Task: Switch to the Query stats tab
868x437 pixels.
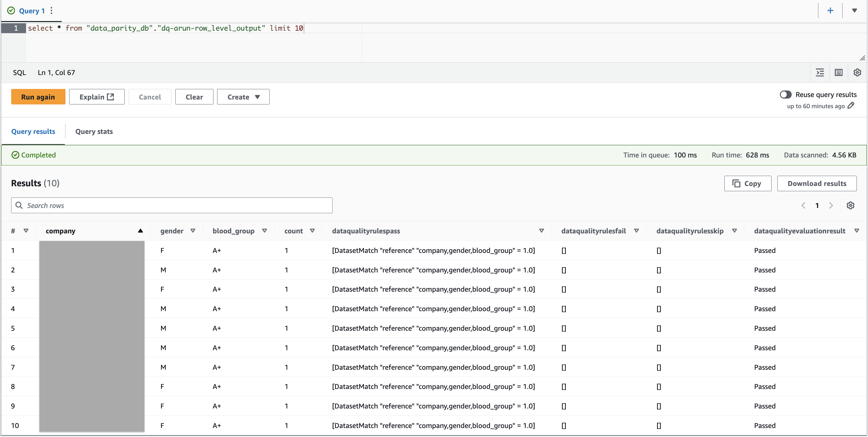Action: 94,132
